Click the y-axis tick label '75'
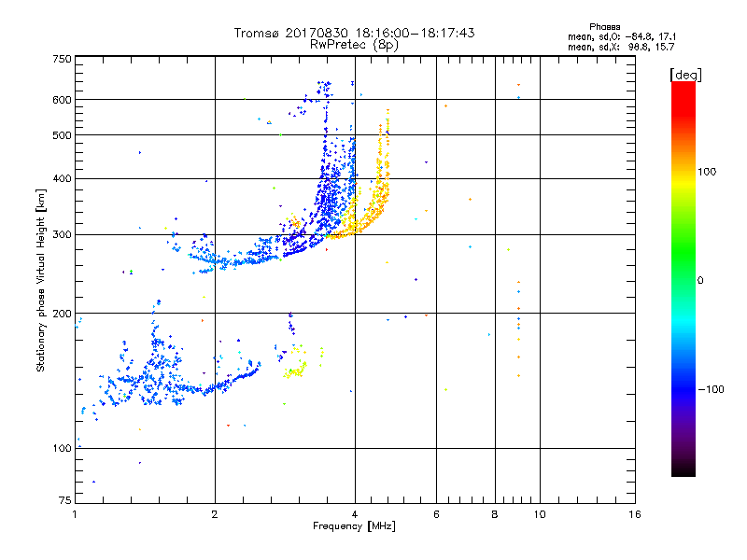The height and width of the screenshot is (560, 747). (65, 500)
